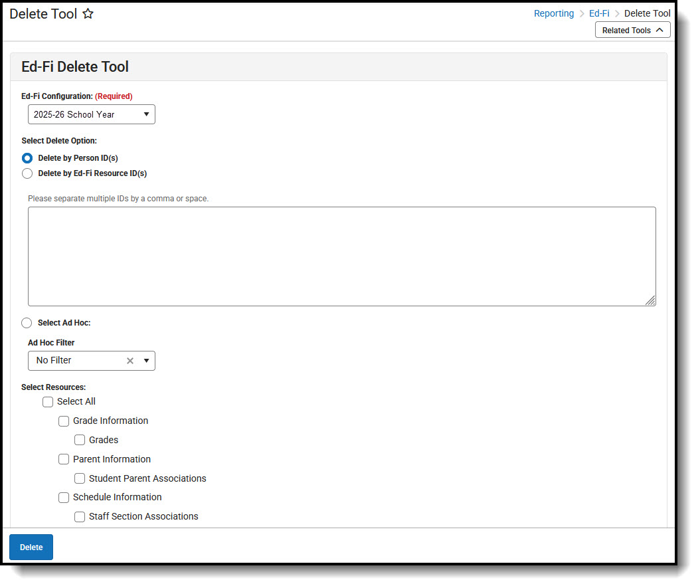Check the Student Parent Associations checkbox
The width and height of the screenshot is (700, 588).
80,478
